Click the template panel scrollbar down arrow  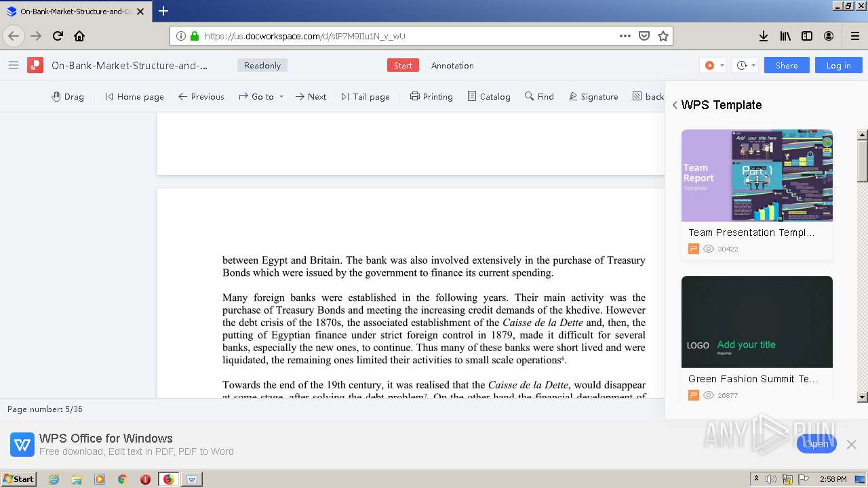[863, 397]
